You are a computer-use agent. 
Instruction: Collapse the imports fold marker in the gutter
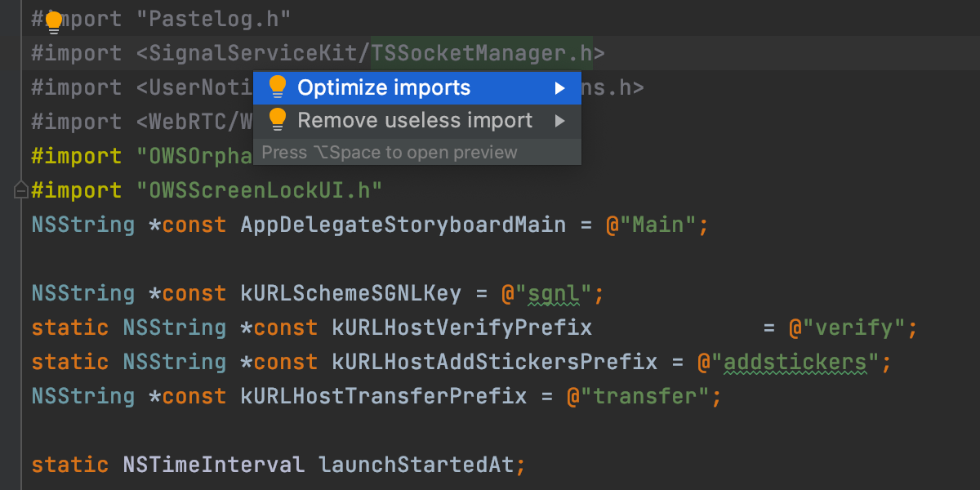(x=21, y=190)
